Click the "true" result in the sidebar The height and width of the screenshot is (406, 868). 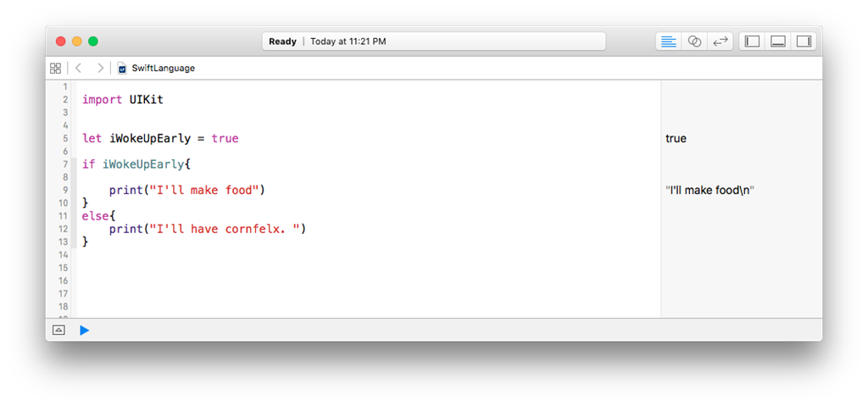click(x=676, y=138)
